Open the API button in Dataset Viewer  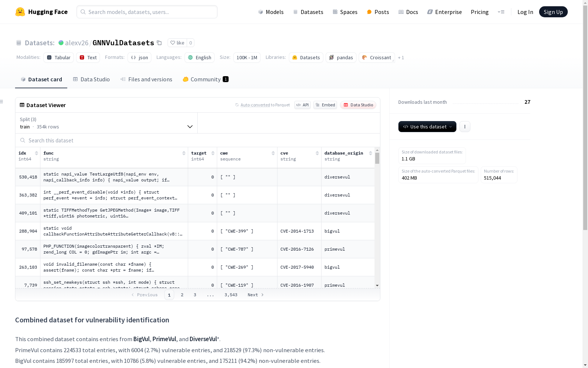(x=302, y=105)
